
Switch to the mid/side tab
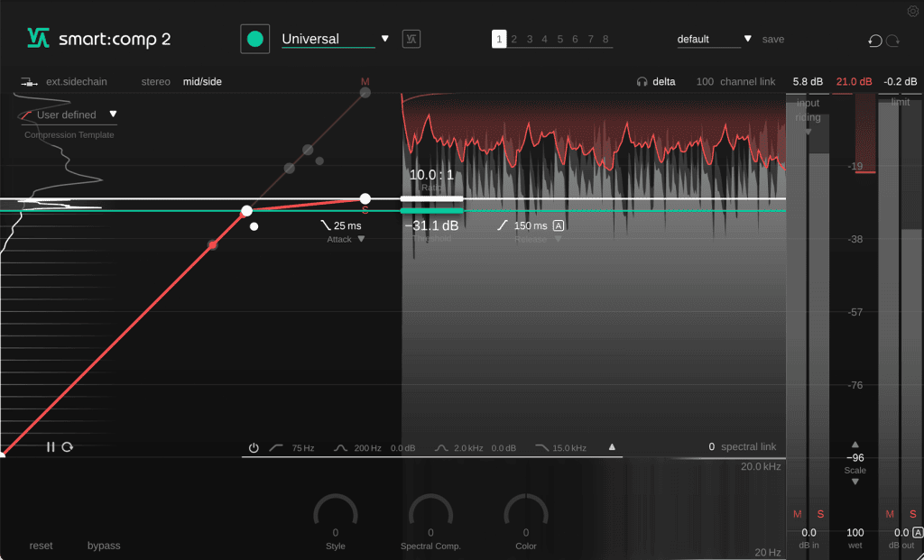[x=202, y=81]
